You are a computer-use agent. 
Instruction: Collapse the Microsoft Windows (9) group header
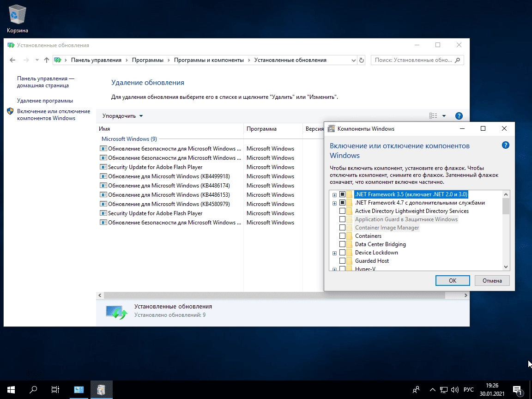[x=129, y=139]
